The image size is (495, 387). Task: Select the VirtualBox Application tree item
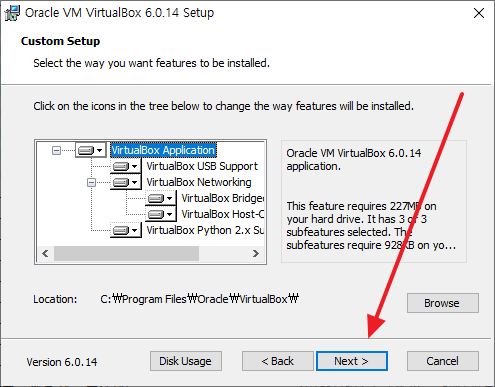pos(163,150)
